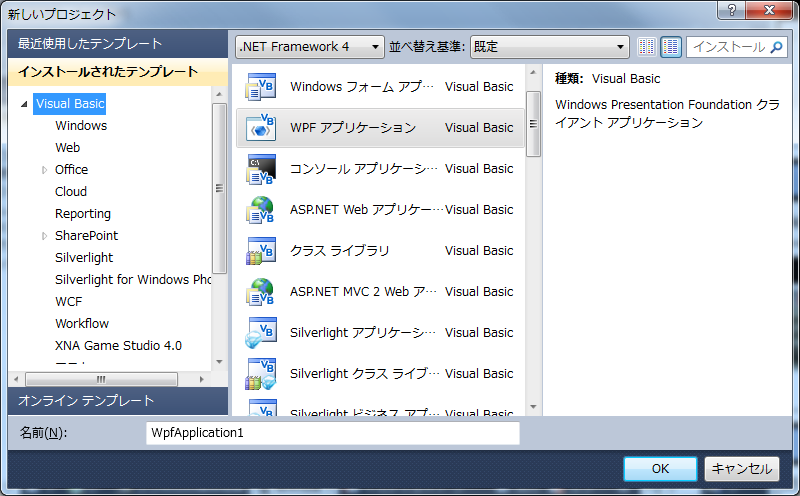Click the tree horizontal scroll left arrow

[16, 379]
